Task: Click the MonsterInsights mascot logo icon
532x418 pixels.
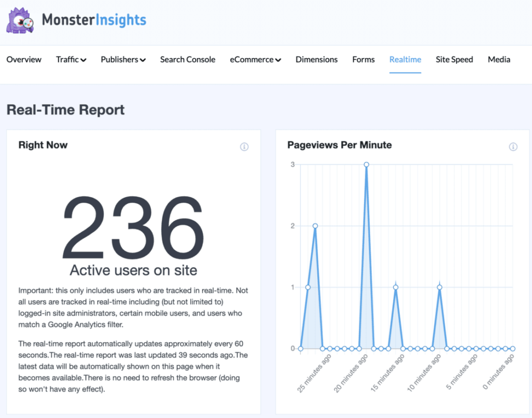Action: tap(20, 20)
